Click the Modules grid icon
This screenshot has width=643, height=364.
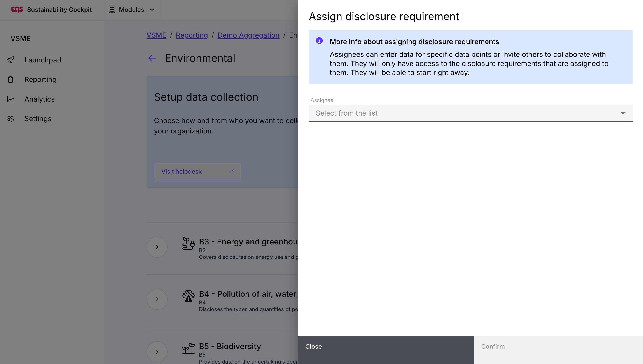pyautogui.click(x=112, y=10)
